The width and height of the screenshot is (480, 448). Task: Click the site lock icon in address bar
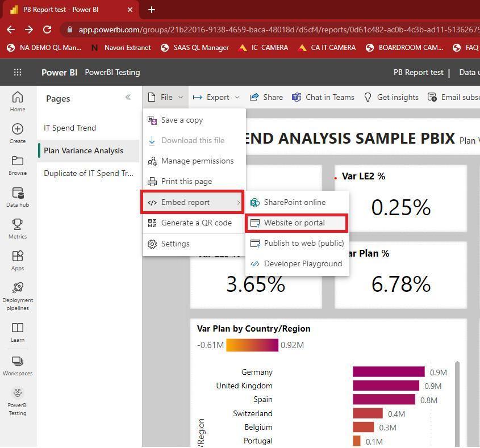coord(70,30)
